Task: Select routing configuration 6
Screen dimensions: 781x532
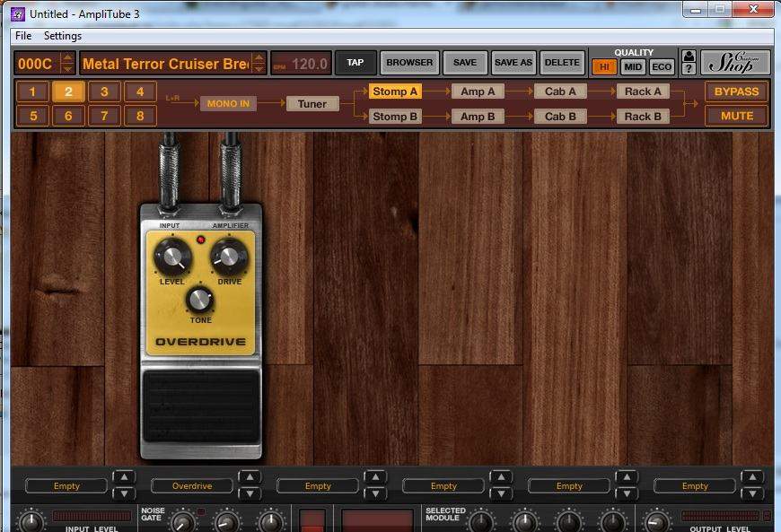Action: pos(68,116)
